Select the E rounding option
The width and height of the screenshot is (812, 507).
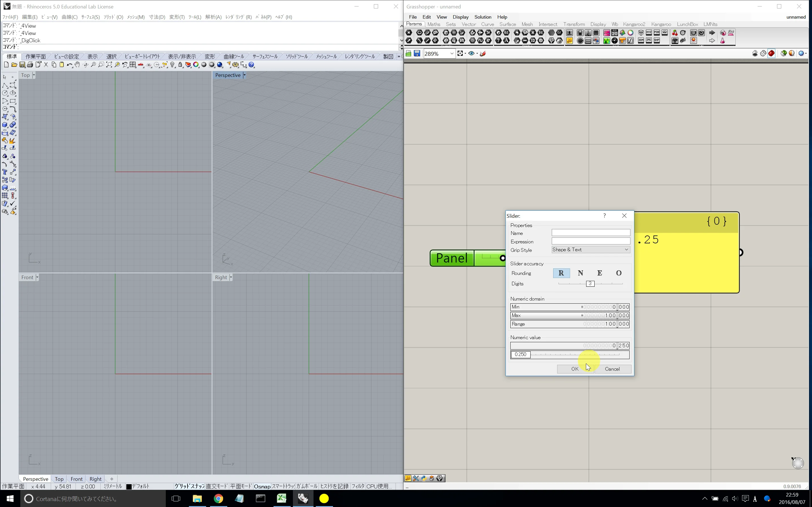click(x=600, y=273)
